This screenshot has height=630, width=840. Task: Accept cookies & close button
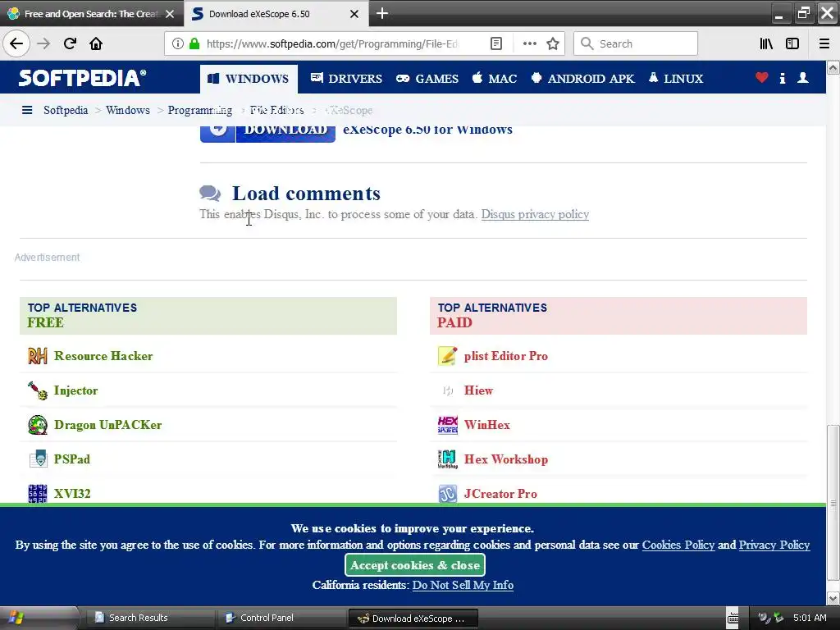pyautogui.click(x=414, y=565)
